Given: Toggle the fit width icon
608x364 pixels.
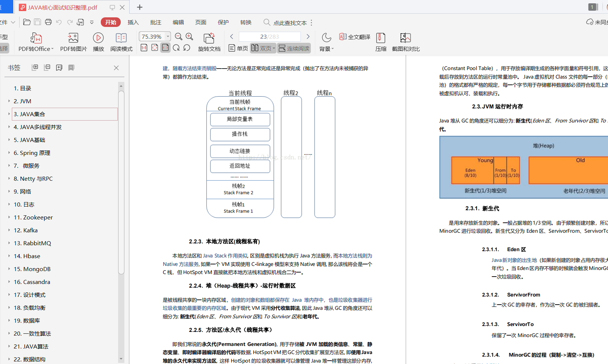Looking at the screenshot, I should [x=165, y=48].
